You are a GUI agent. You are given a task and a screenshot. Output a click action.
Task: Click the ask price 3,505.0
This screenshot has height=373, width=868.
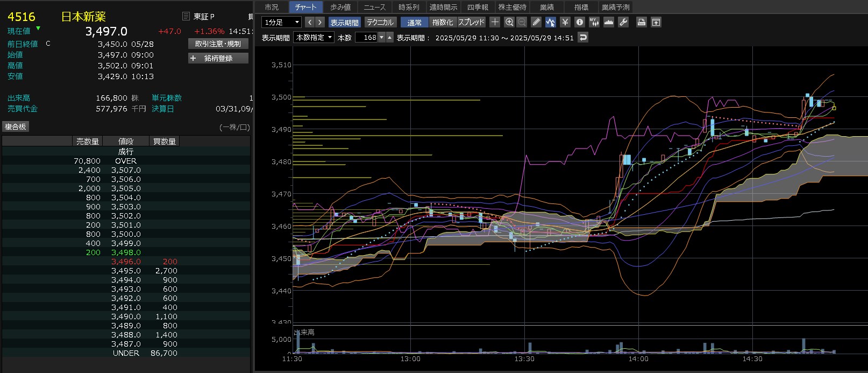tap(126, 188)
